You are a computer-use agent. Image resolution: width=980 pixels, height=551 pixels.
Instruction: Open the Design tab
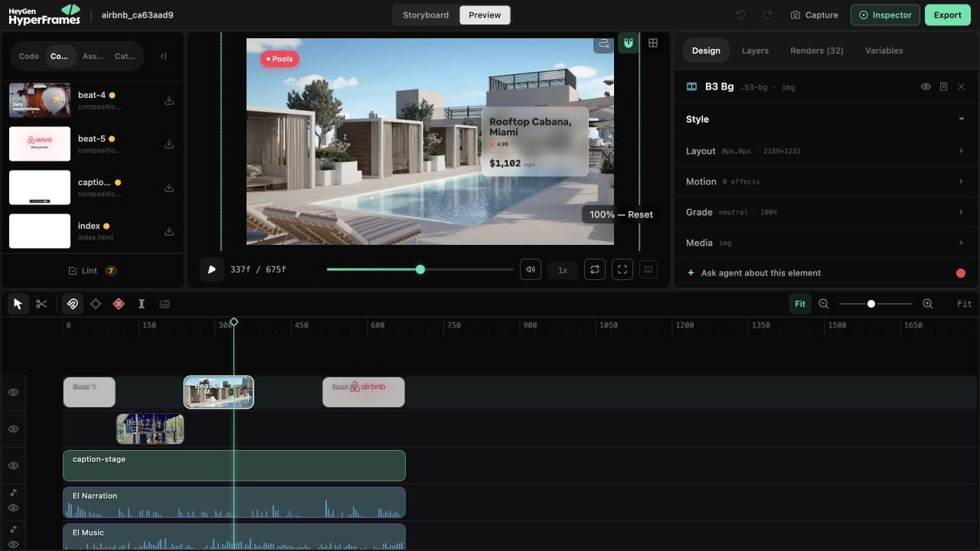pyautogui.click(x=706, y=51)
